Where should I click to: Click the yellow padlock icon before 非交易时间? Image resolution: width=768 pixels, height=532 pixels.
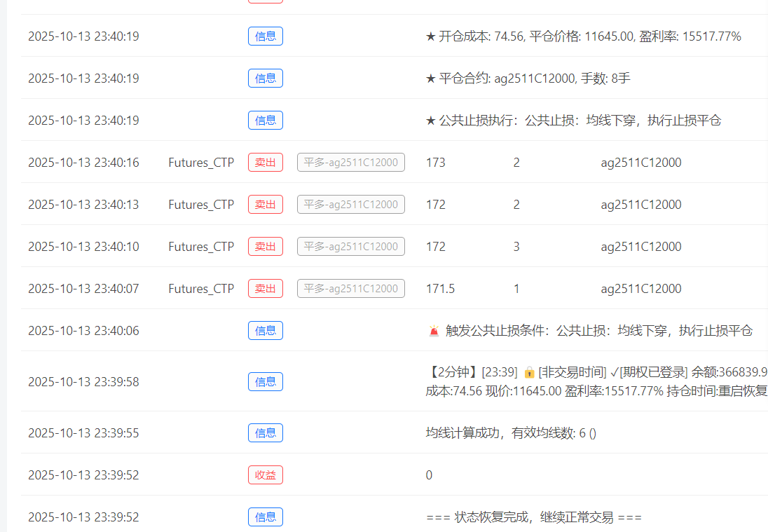529,372
